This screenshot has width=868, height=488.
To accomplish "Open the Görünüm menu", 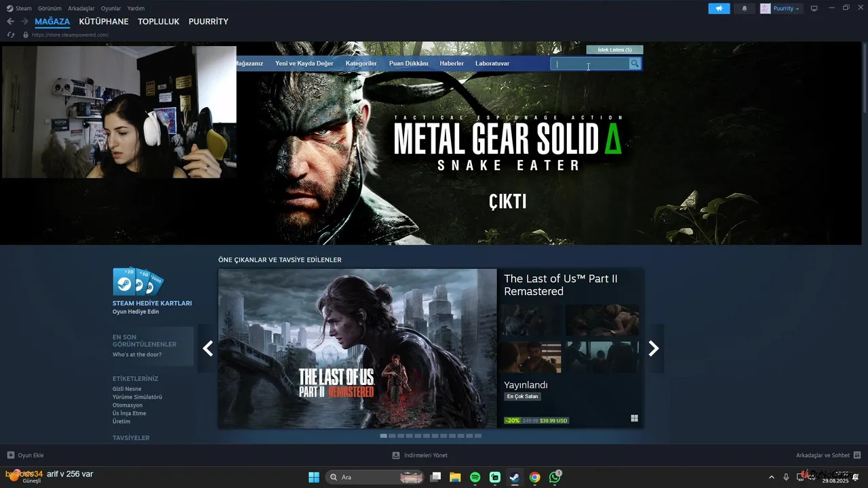I will point(50,8).
